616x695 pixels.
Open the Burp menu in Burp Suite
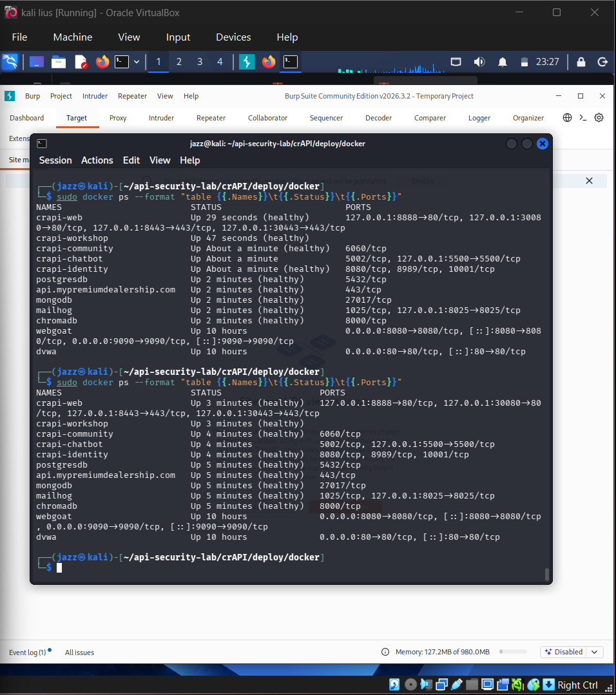[x=32, y=96]
